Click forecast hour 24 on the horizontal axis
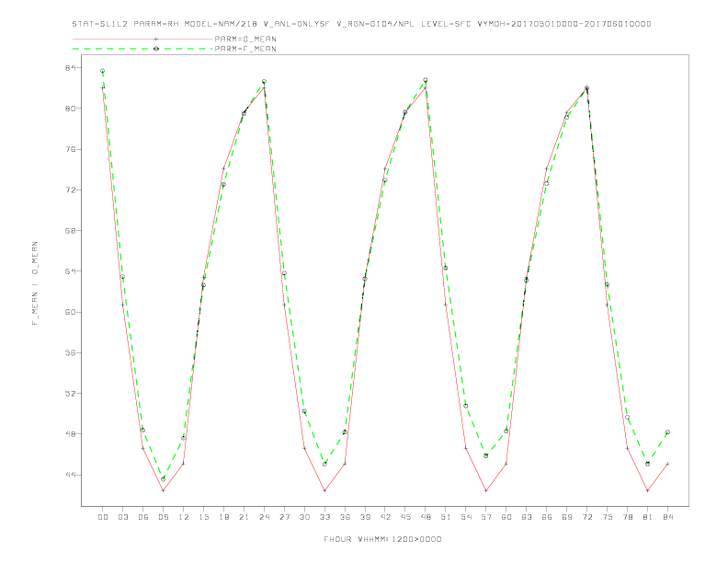Viewport: 728px width, 563px height. 264,517
